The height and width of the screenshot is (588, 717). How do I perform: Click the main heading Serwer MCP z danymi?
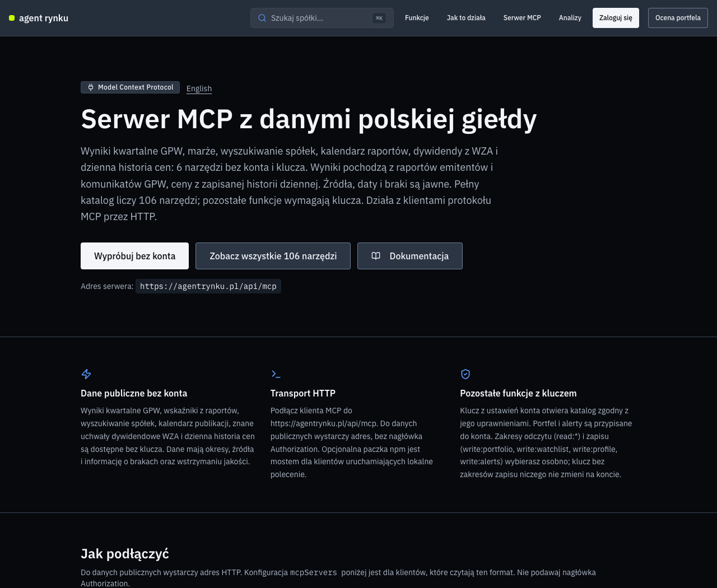pos(309,119)
